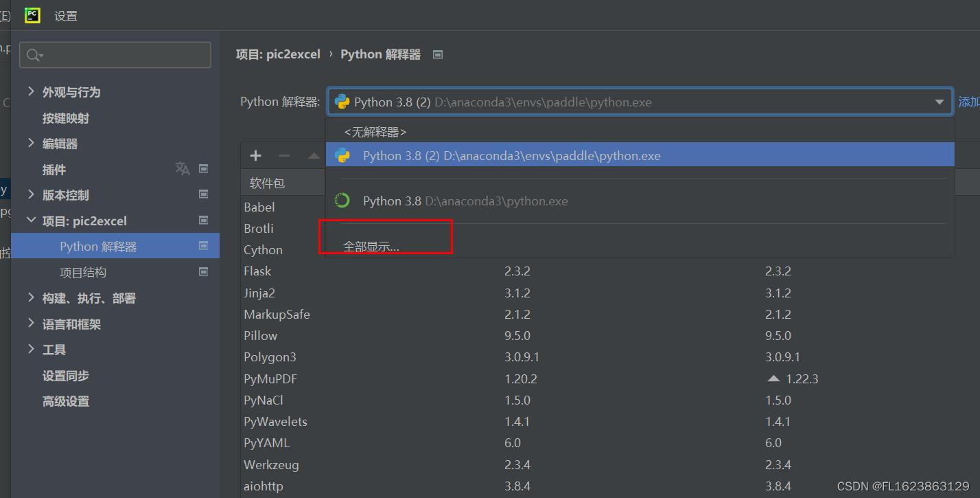
Task: Click the project-level icon beside 插件
Action: click(204, 168)
